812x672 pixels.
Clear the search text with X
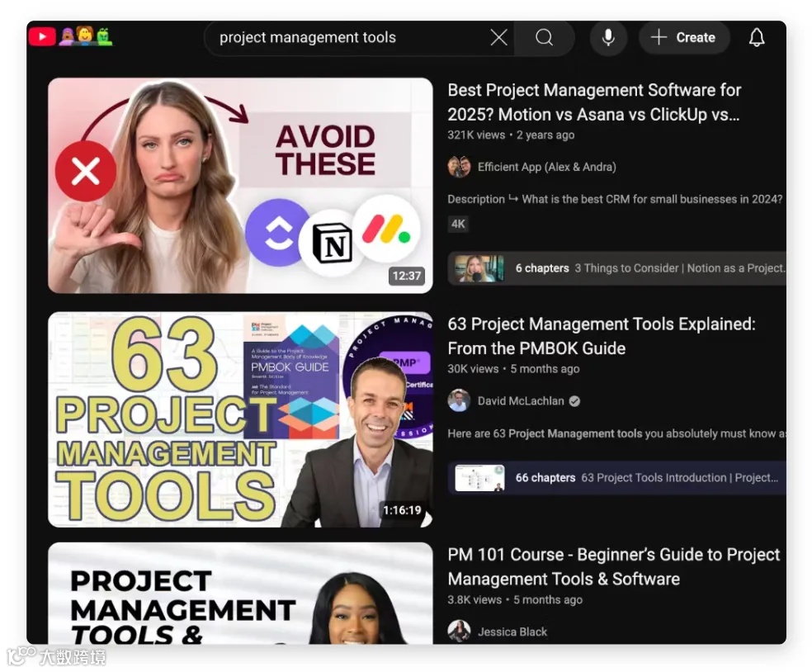498,37
